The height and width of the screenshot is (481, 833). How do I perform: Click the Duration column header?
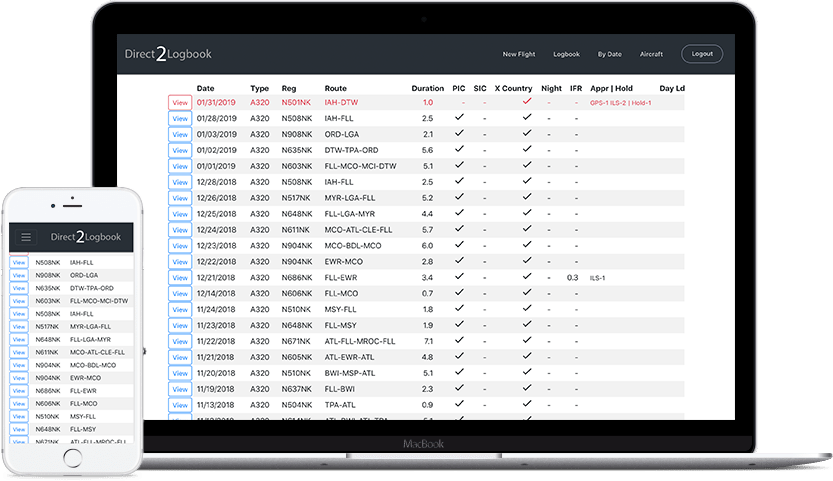click(x=428, y=88)
